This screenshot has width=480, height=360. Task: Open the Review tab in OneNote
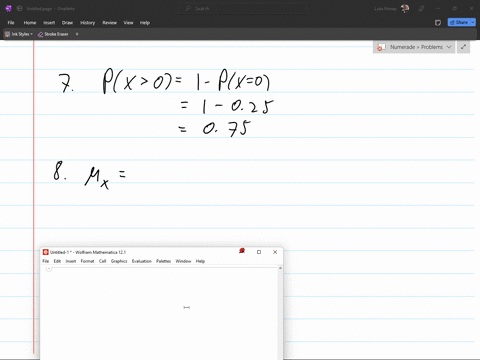pyautogui.click(x=109, y=23)
